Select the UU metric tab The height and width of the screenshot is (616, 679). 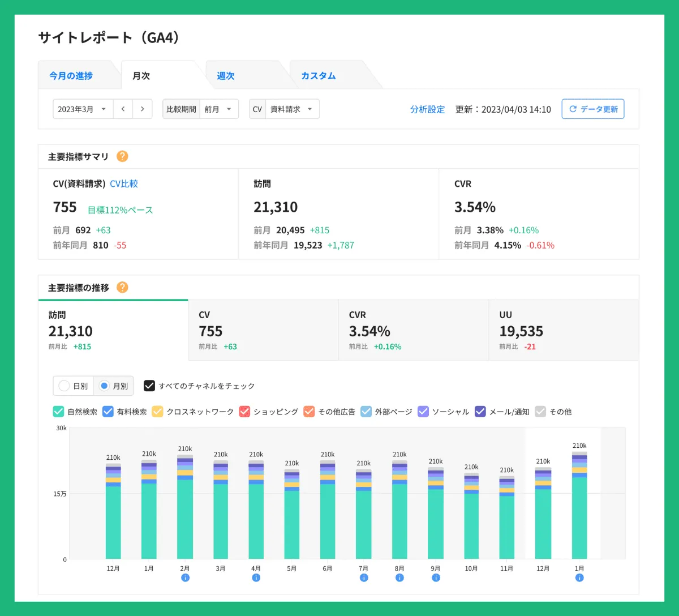point(563,330)
